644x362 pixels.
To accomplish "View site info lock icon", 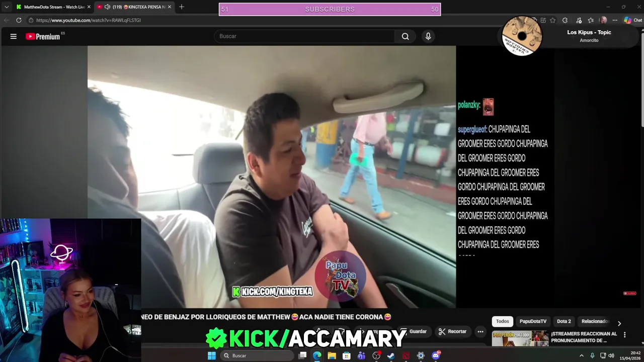I will (x=31, y=20).
